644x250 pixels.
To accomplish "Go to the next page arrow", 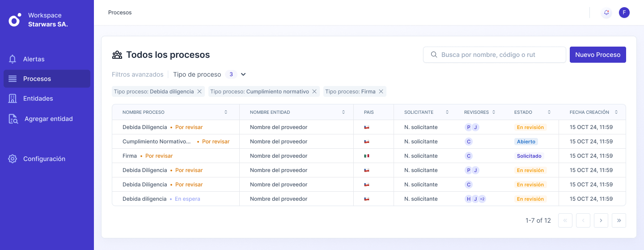I will pyautogui.click(x=601, y=220).
